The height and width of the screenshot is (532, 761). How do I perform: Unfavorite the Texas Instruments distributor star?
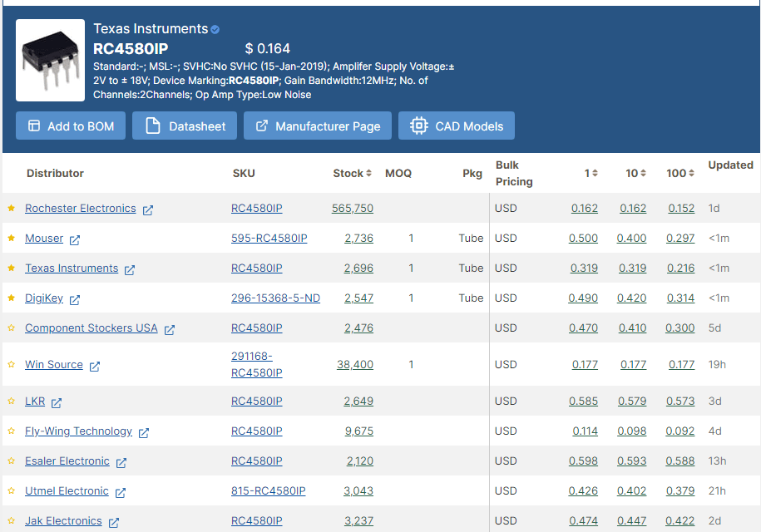tap(11, 268)
